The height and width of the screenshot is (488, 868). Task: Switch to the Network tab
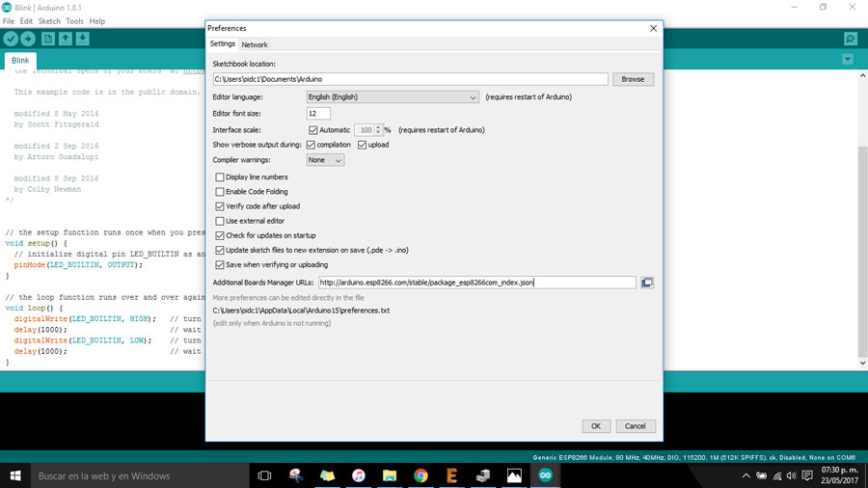pos(255,44)
